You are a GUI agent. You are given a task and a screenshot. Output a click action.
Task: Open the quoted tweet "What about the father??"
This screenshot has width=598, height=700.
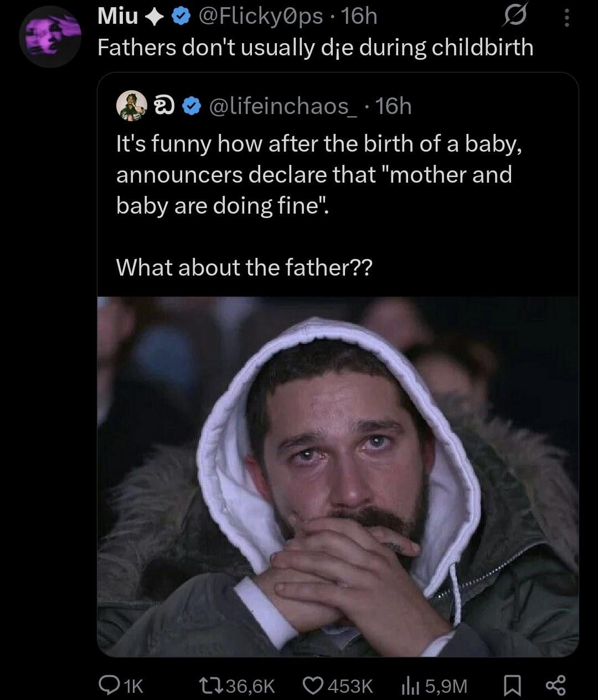[x=244, y=268]
